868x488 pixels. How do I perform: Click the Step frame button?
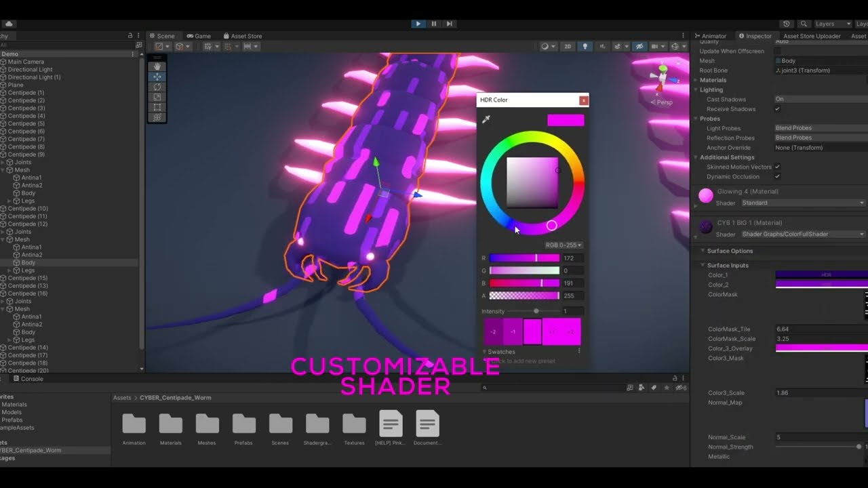click(449, 24)
